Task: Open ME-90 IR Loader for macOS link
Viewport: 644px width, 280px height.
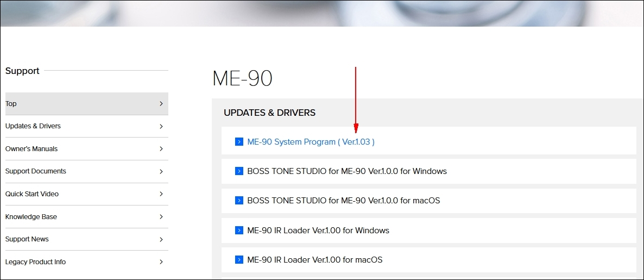Action: [x=314, y=260]
